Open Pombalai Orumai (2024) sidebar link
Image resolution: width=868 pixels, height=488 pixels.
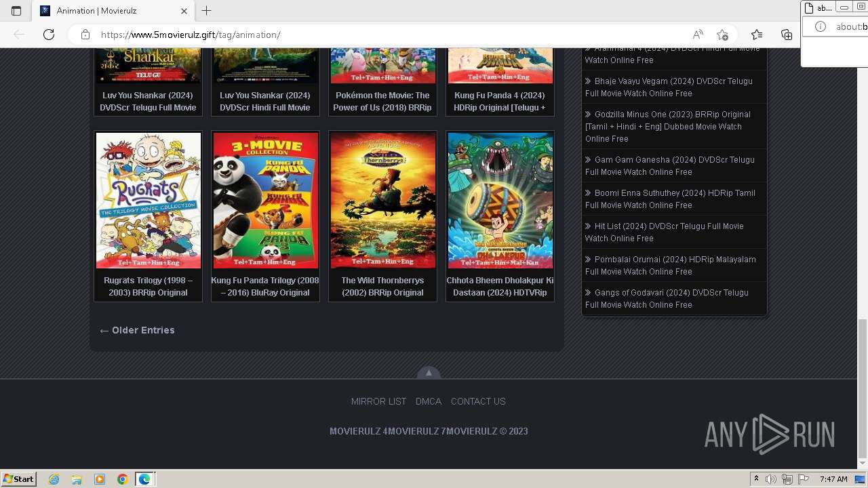pyautogui.click(x=669, y=265)
